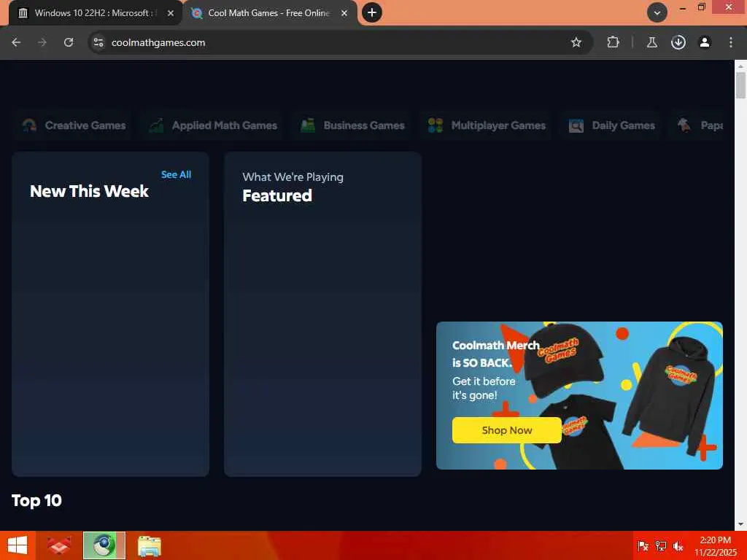The image size is (747, 560).
Task: Click the Top 10 heading
Action: pyautogui.click(x=36, y=500)
